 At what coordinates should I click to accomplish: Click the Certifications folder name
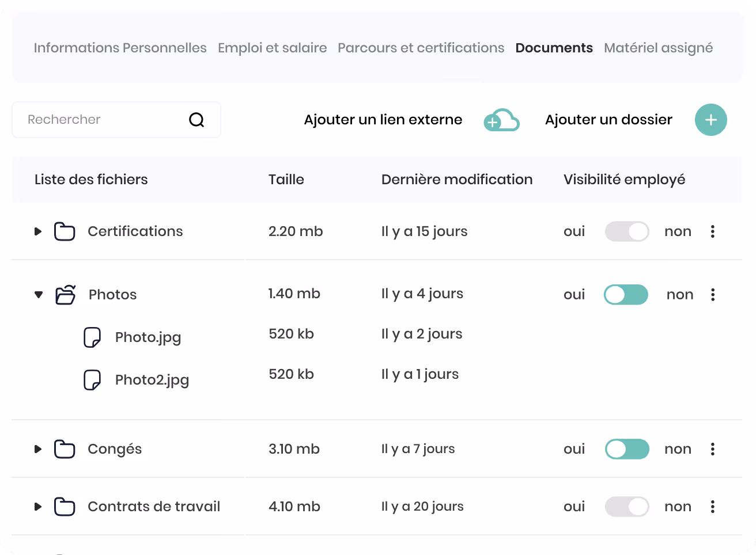coord(135,231)
